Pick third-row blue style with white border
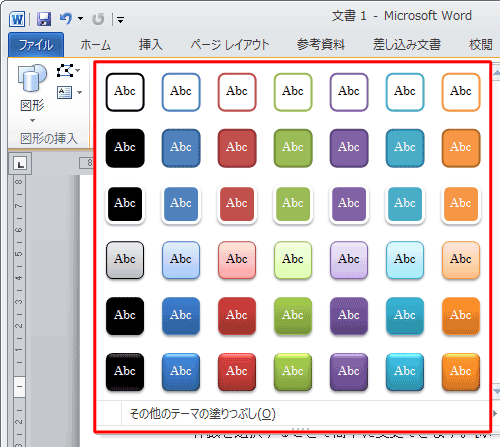 pyautogui.click(x=181, y=204)
